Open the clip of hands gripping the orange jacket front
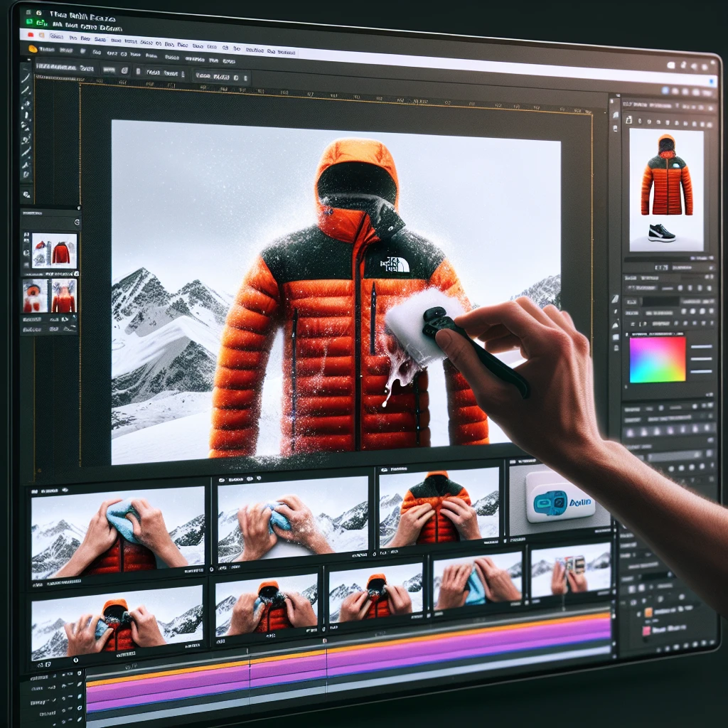 (439, 507)
